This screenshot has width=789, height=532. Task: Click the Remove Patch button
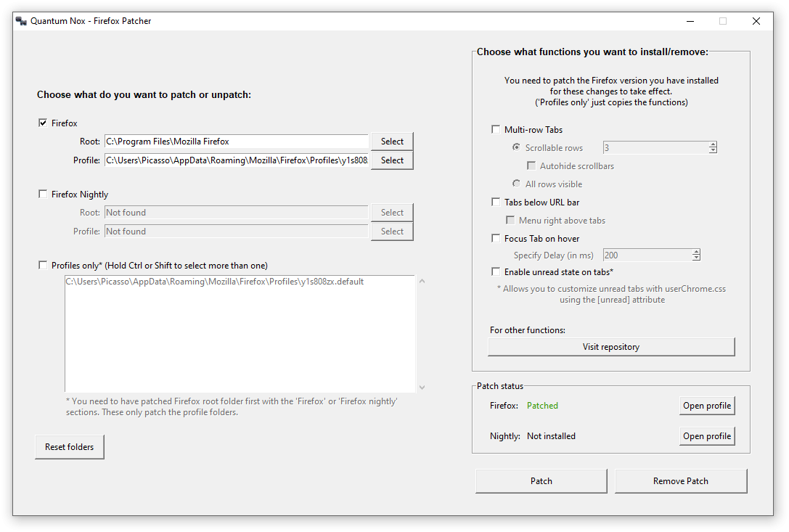(x=681, y=481)
